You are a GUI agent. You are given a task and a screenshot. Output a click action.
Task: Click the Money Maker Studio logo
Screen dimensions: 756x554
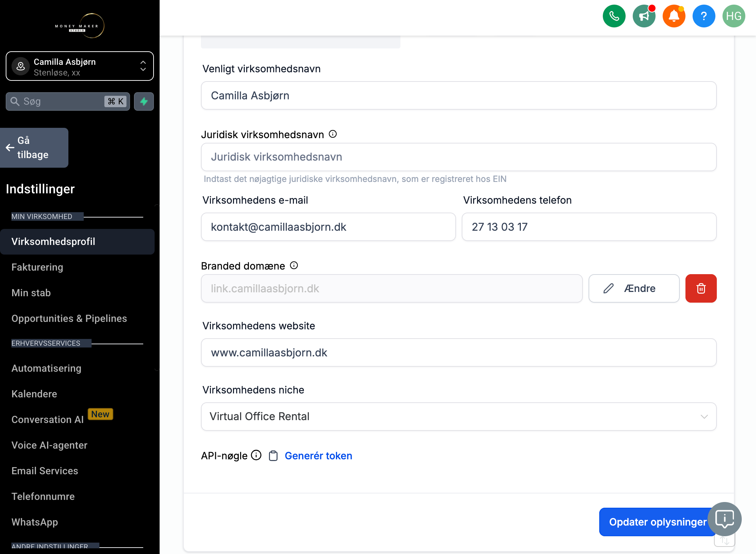coord(79,26)
